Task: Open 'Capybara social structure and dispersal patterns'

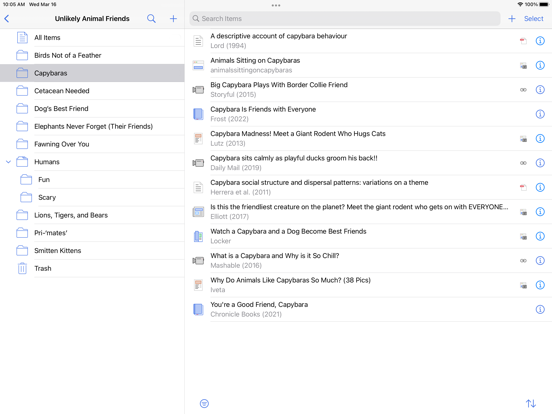Action: (x=368, y=187)
